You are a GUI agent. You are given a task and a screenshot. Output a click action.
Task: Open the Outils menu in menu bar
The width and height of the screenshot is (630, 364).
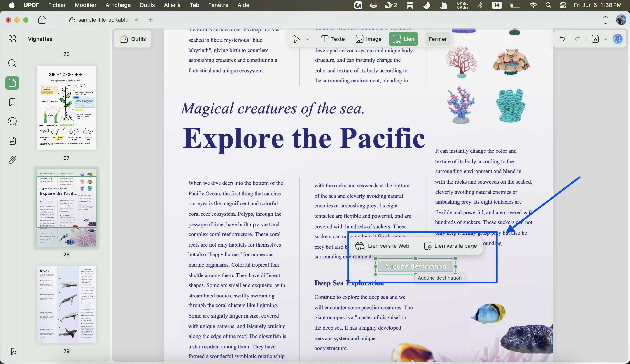(147, 5)
